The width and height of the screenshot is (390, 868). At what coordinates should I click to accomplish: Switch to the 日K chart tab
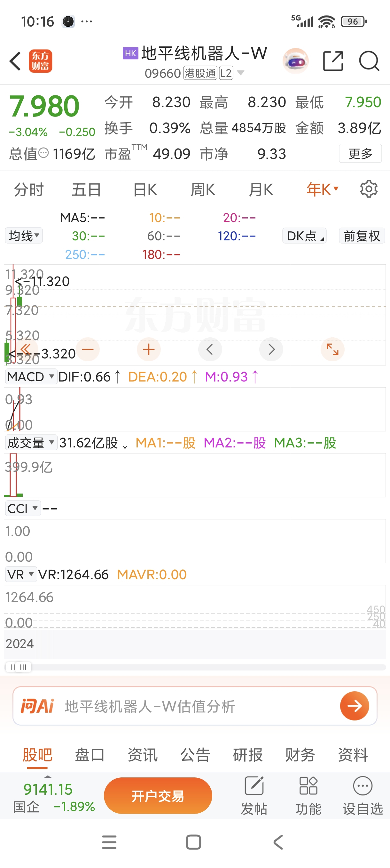click(x=145, y=189)
